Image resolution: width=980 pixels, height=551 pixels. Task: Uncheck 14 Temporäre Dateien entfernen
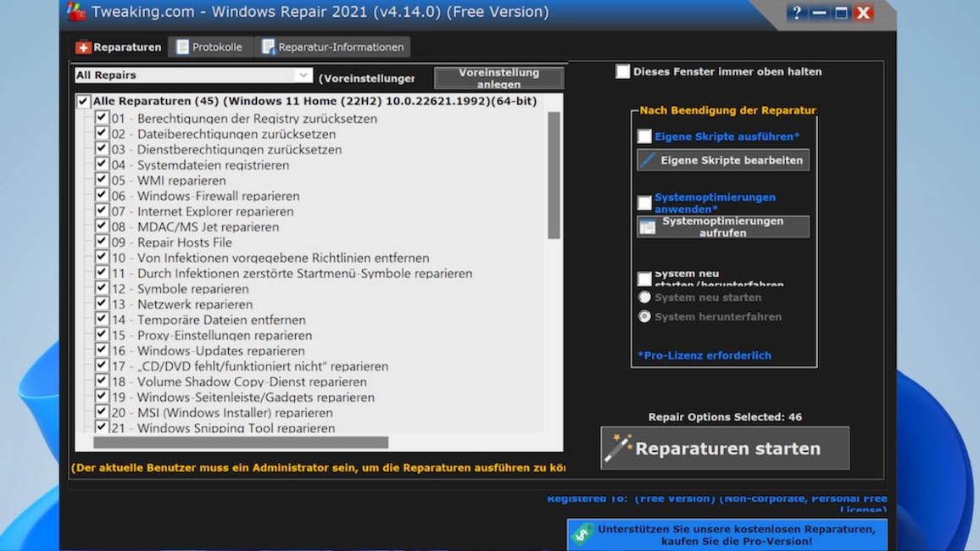coord(102,319)
